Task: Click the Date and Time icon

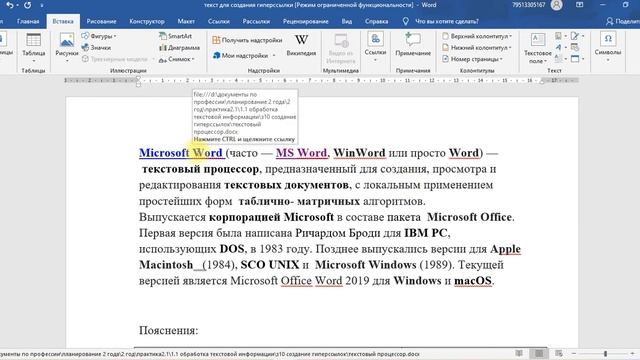Action: [x=575, y=48]
